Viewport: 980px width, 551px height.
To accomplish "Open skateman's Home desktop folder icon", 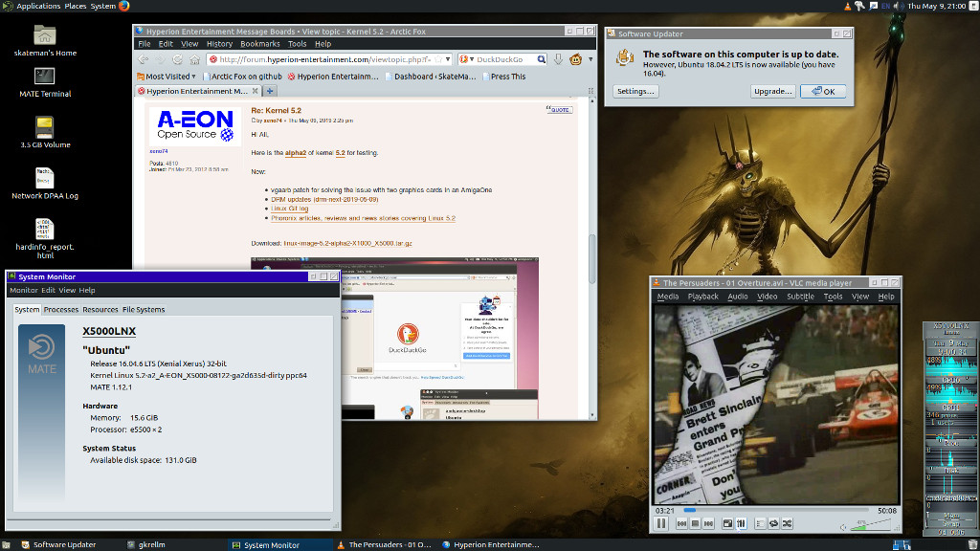I will pyautogui.click(x=44, y=40).
